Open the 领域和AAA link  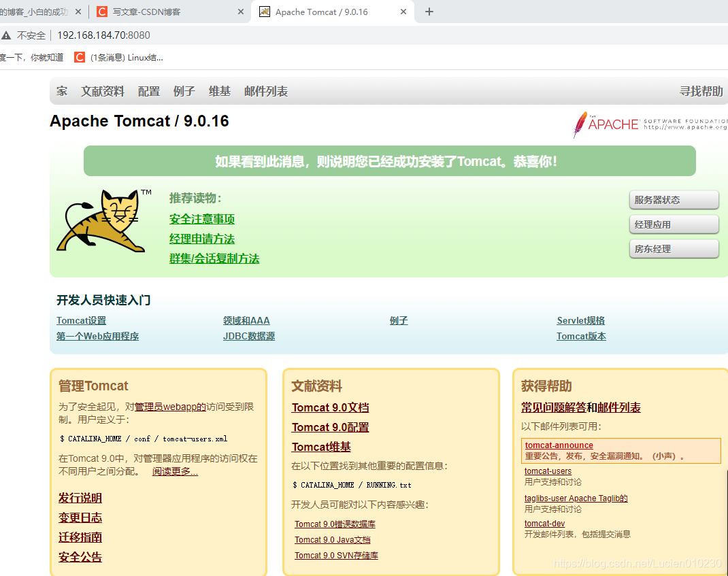(x=246, y=321)
